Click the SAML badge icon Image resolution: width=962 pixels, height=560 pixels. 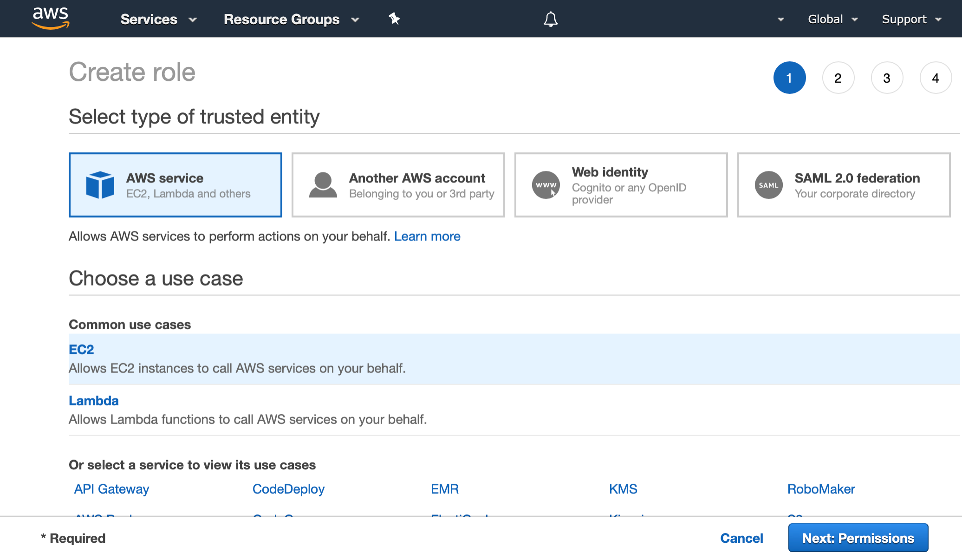click(768, 185)
